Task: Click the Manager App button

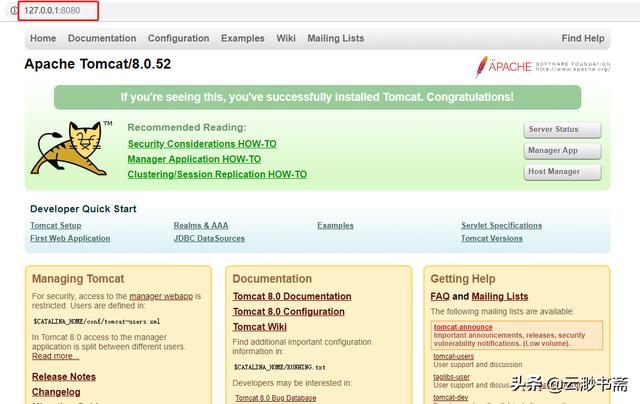Action: [x=562, y=151]
